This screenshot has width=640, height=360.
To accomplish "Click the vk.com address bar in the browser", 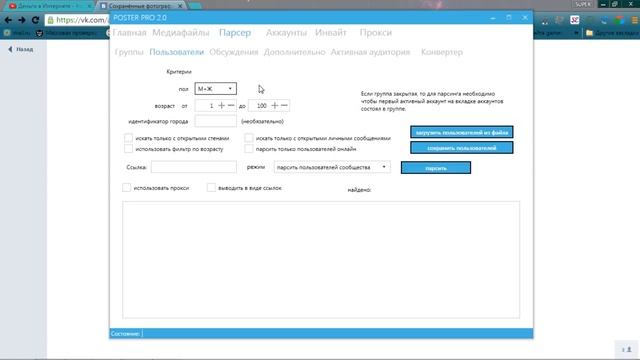I will click(x=78, y=20).
